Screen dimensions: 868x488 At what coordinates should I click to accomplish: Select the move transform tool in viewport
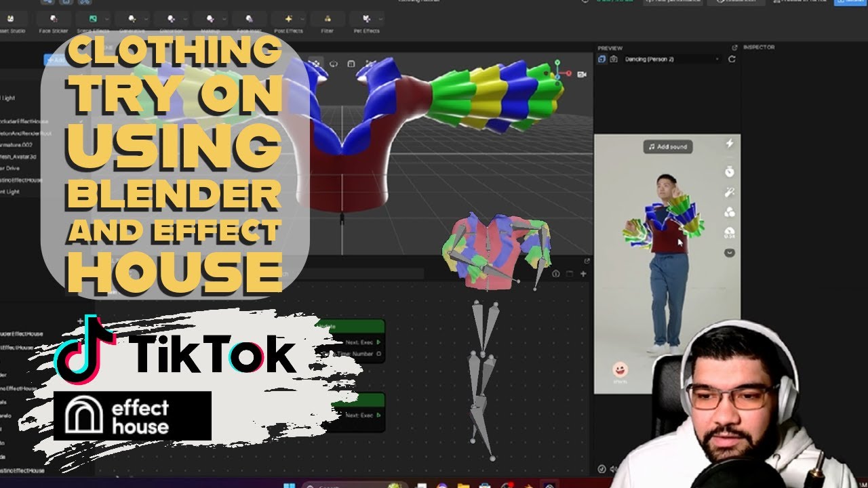click(x=315, y=64)
